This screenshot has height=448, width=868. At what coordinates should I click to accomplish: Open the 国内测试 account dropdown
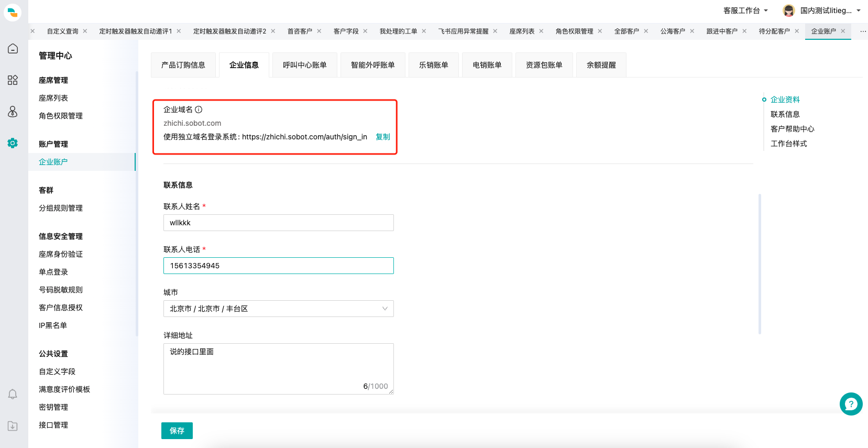(830, 10)
